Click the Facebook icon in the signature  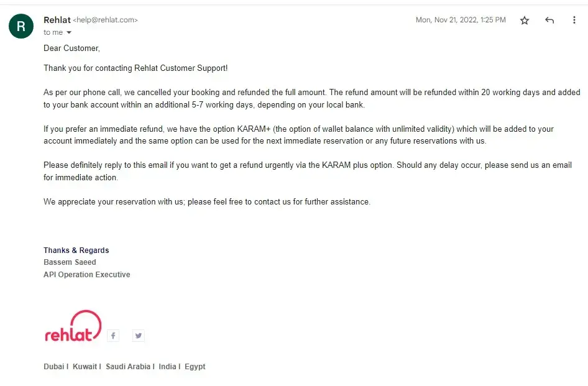[113, 336]
